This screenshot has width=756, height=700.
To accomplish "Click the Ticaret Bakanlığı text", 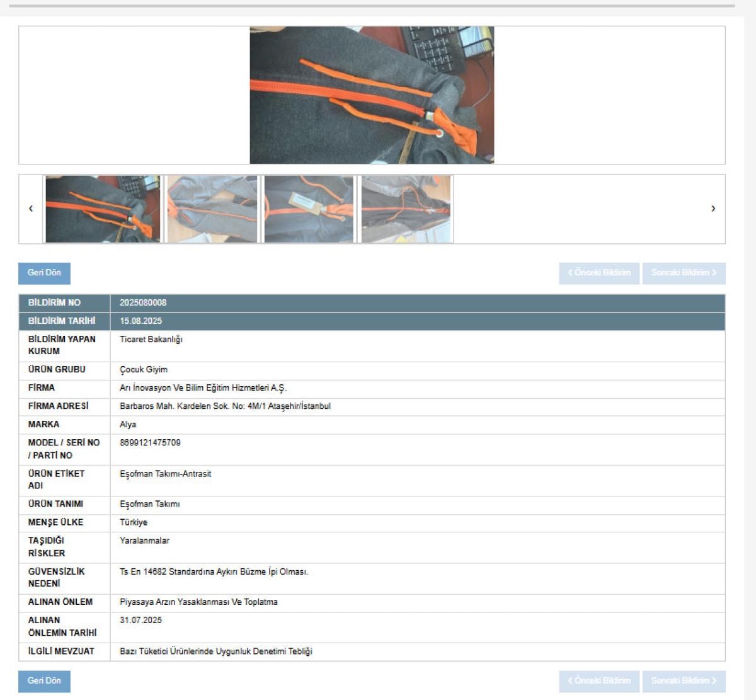I will click(151, 340).
